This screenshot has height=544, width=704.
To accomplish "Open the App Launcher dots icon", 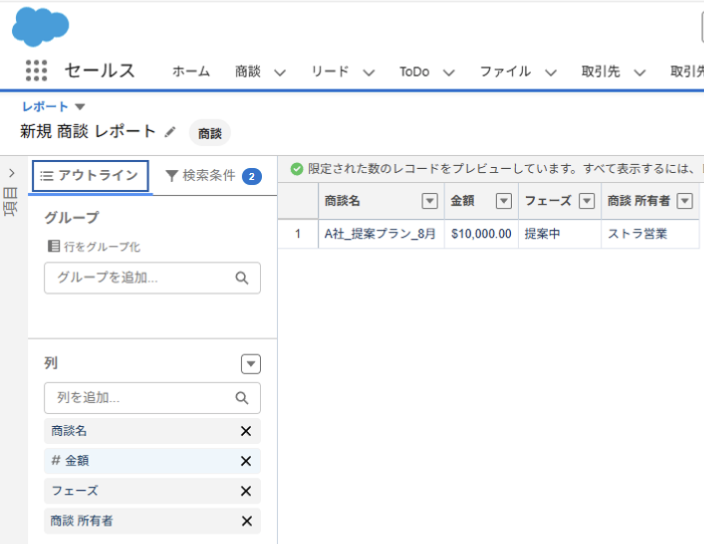I will 36,70.
